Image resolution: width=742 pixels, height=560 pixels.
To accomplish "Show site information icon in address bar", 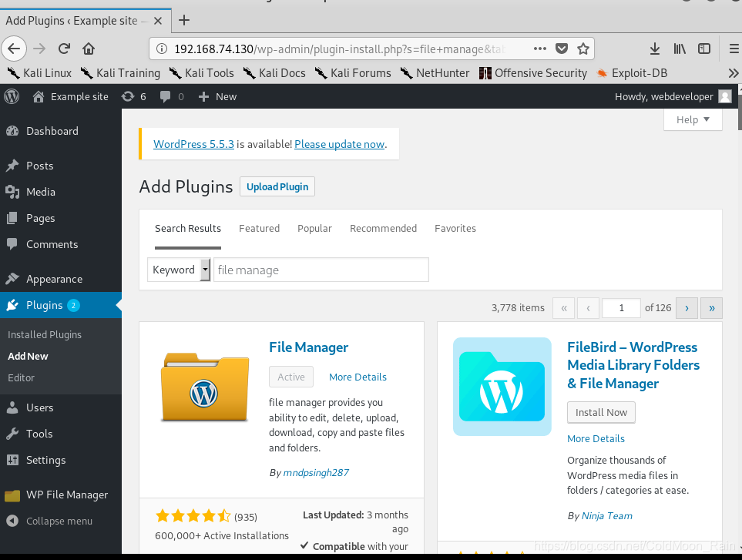I will pos(162,49).
